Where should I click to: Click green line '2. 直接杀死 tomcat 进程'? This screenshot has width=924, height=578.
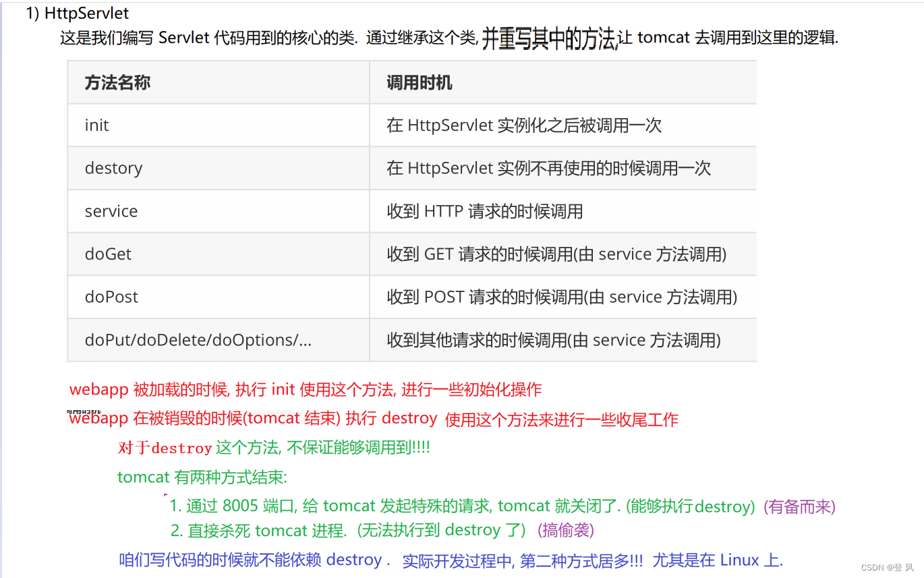click(348, 531)
